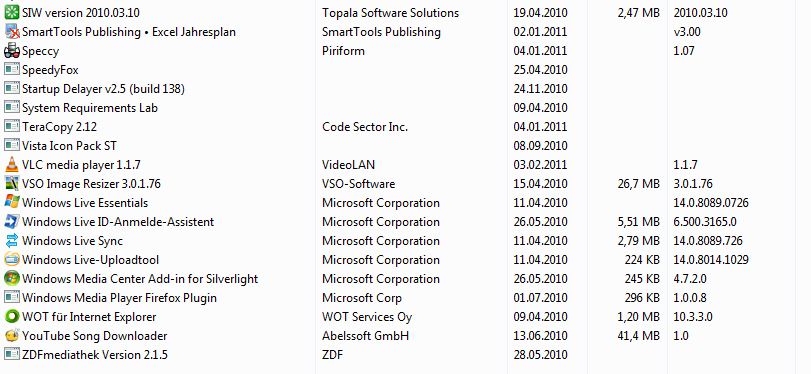Select the Speccy program icon
The image size is (811, 374).
point(11,51)
